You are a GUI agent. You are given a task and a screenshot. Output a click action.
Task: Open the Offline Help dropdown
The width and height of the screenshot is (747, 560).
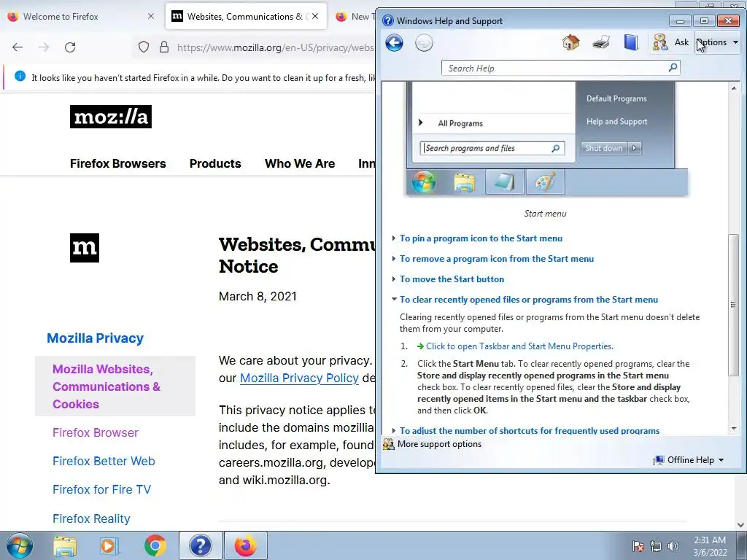(689, 460)
